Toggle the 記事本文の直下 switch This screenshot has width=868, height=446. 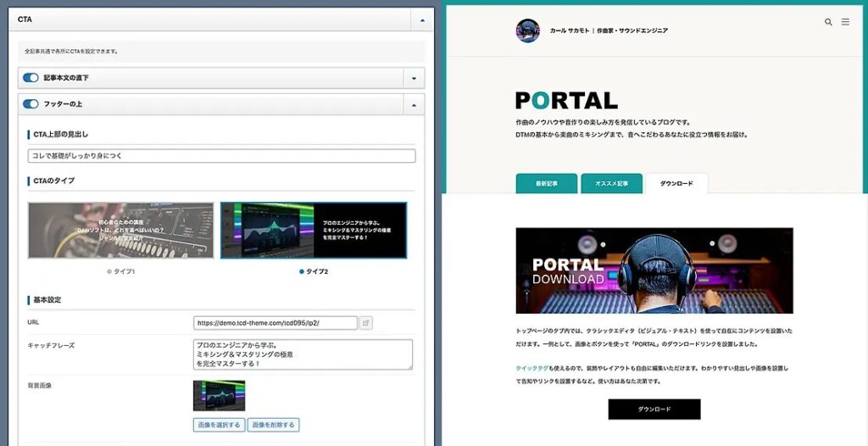(x=31, y=78)
